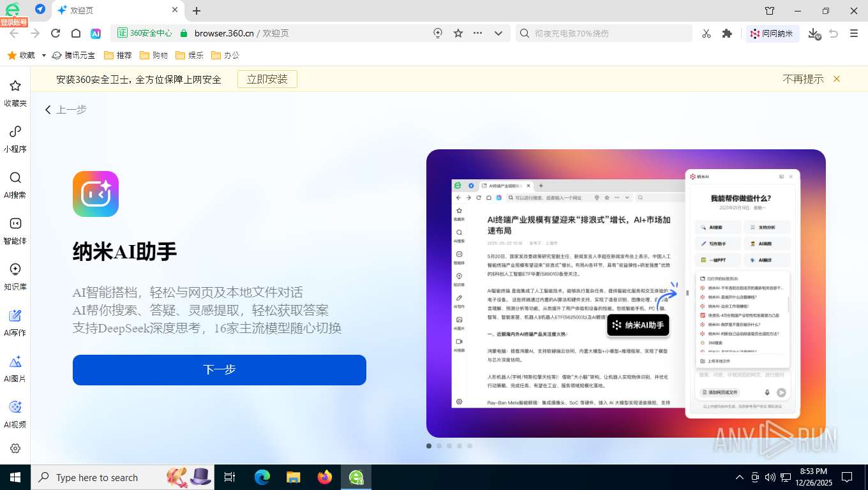868x490 pixels.
Task: Go back with 上一步 link
Action: tap(65, 110)
